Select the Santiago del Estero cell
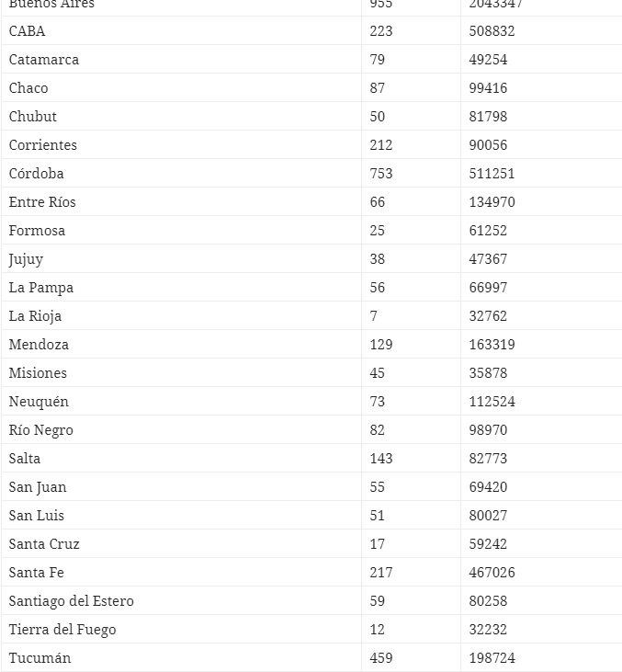622x672 pixels. coord(72,601)
